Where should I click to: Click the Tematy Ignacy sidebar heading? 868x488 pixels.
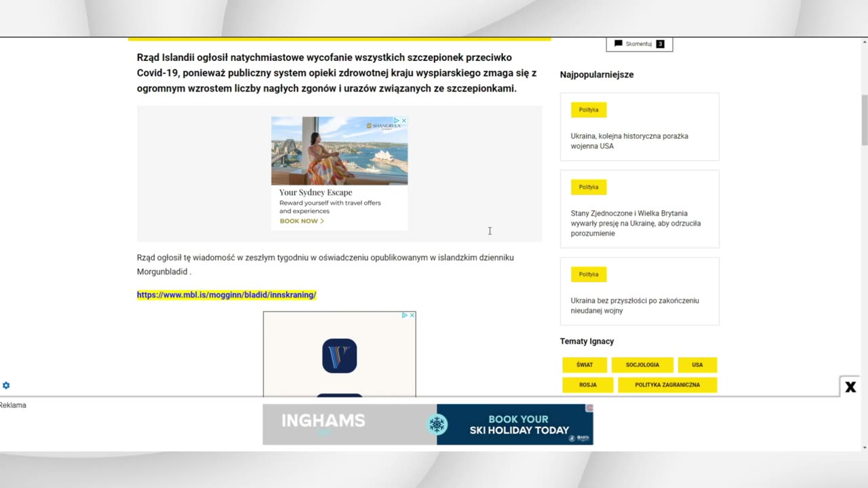587,341
